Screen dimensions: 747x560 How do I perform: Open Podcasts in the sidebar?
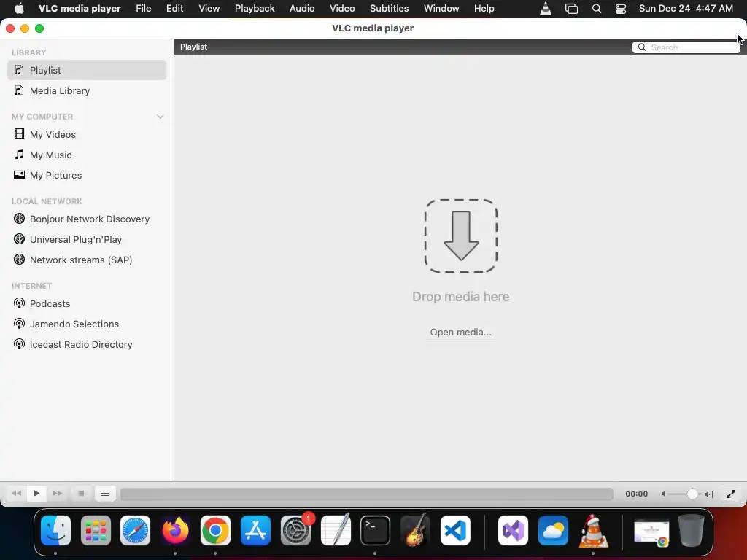click(x=87, y=304)
